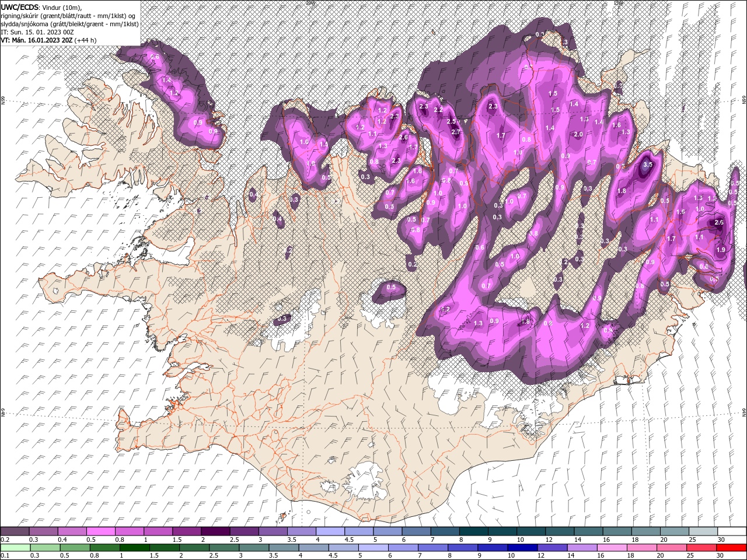Click the '0.1' label in the lower legend

(5, 556)
